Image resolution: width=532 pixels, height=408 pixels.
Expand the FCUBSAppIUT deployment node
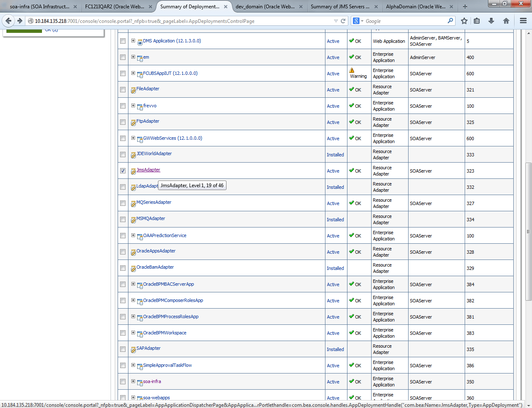pos(133,73)
